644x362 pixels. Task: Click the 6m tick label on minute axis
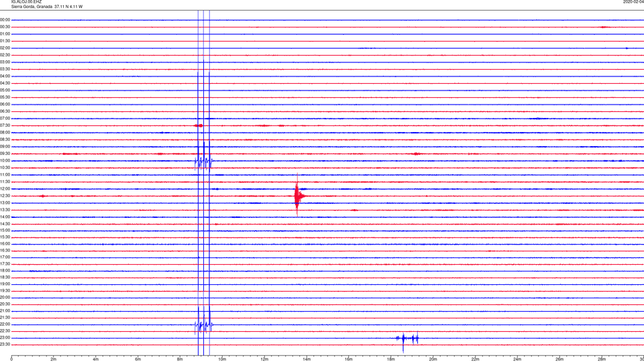[138, 359]
